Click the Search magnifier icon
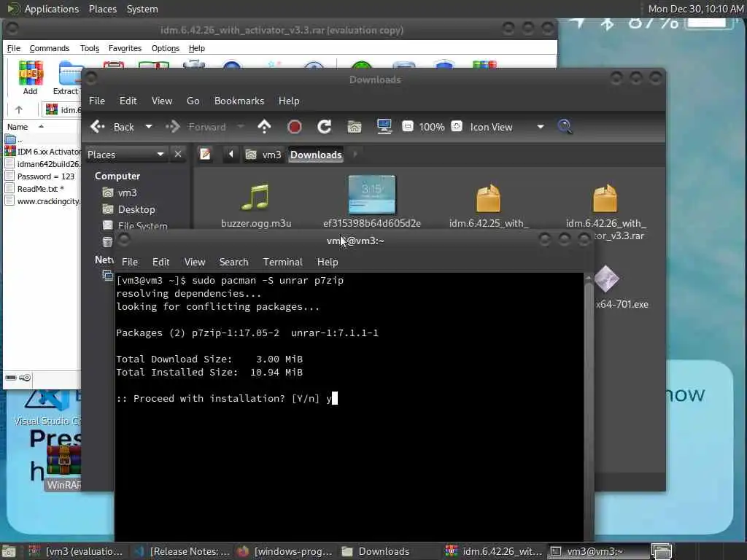 tap(565, 127)
